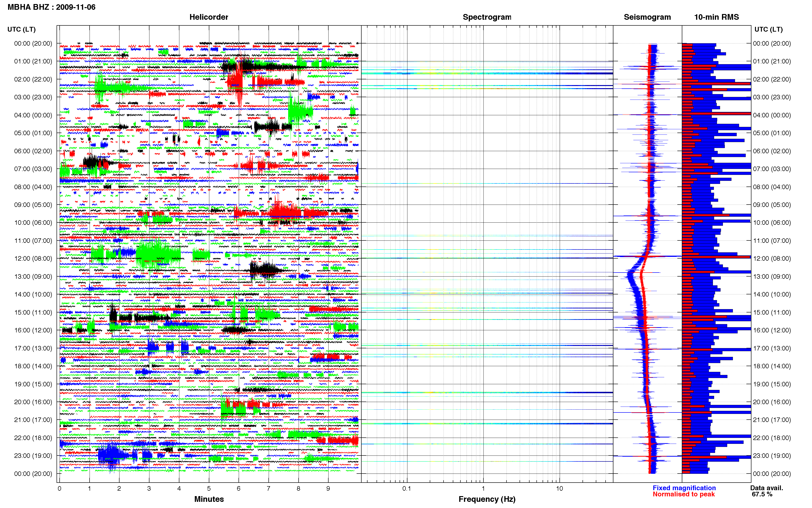This screenshot has width=812, height=508.
Task: Click '02:00 (22:00)' beside the Helicorder
Action: (33, 79)
